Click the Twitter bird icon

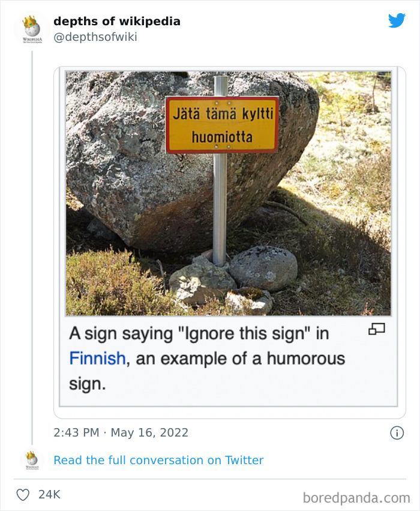click(x=397, y=20)
